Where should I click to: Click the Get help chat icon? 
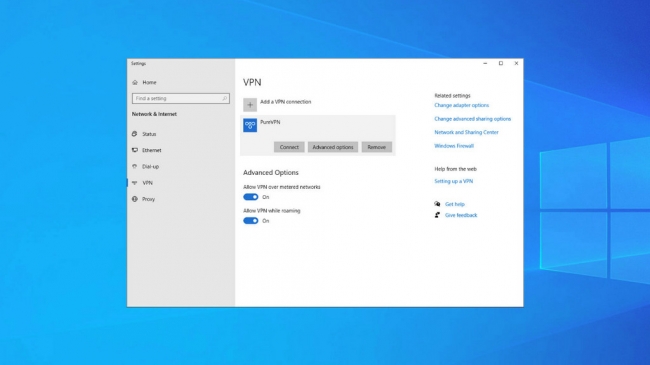pyautogui.click(x=437, y=204)
